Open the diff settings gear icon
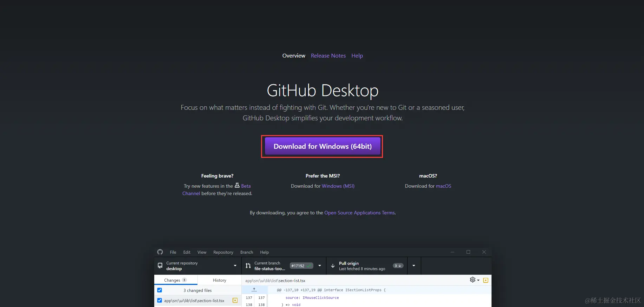The image size is (644, 307). [x=473, y=280]
